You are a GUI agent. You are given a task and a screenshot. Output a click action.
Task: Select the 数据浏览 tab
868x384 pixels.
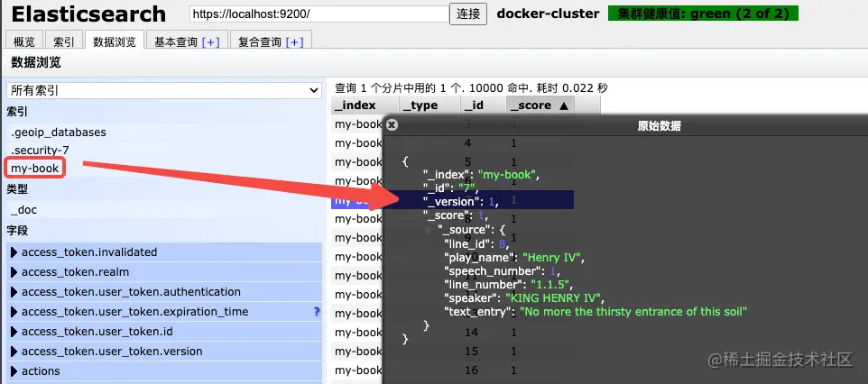115,42
